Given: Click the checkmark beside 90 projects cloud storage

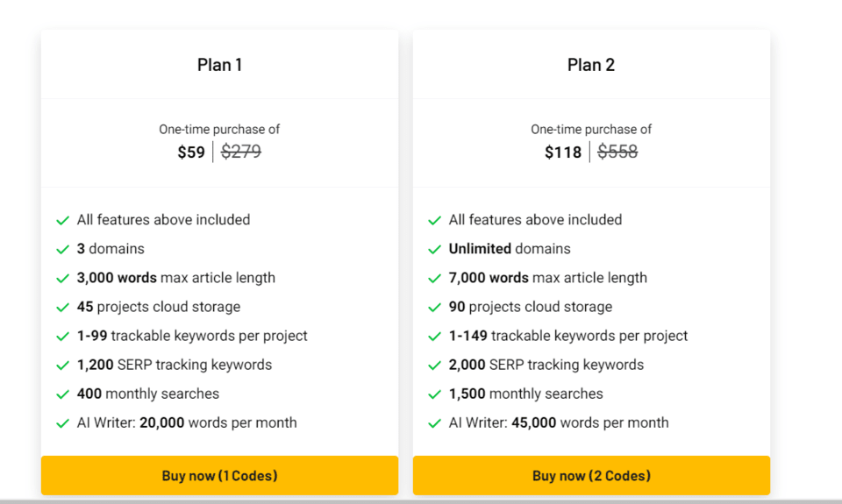Looking at the screenshot, I should click(x=434, y=308).
